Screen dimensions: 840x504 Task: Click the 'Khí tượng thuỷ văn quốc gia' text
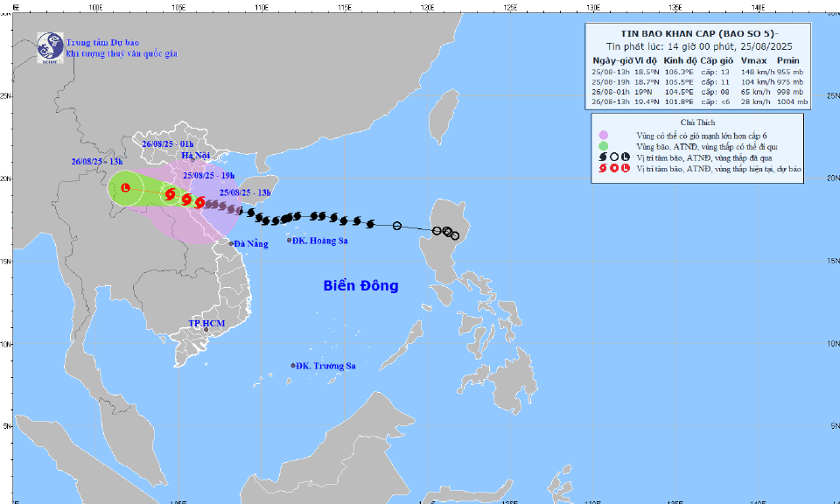pos(122,53)
